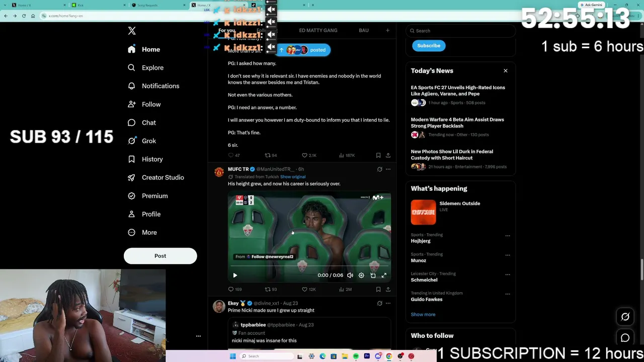Share the MUFC TR post

pyautogui.click(x=388, y=289)
